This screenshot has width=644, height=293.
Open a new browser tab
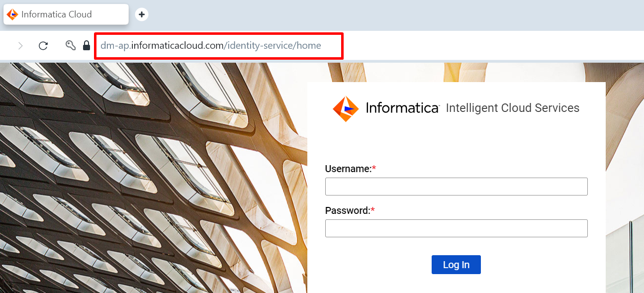(142, 14)
